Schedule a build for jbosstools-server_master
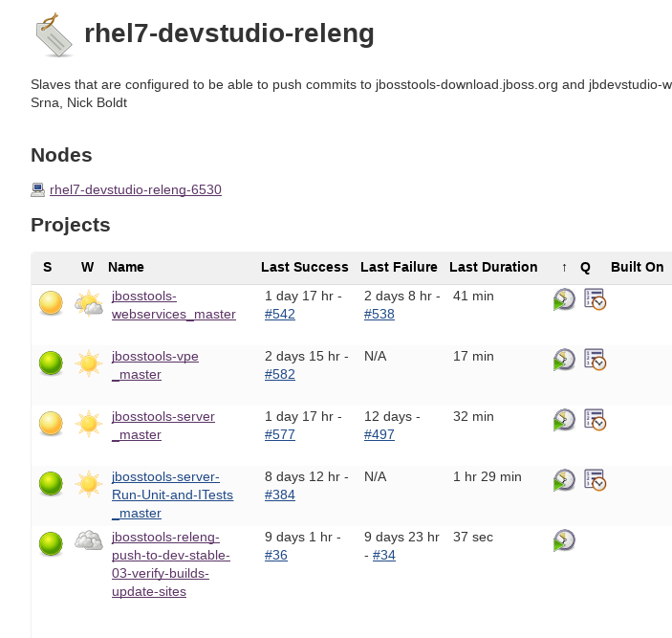 564,420
